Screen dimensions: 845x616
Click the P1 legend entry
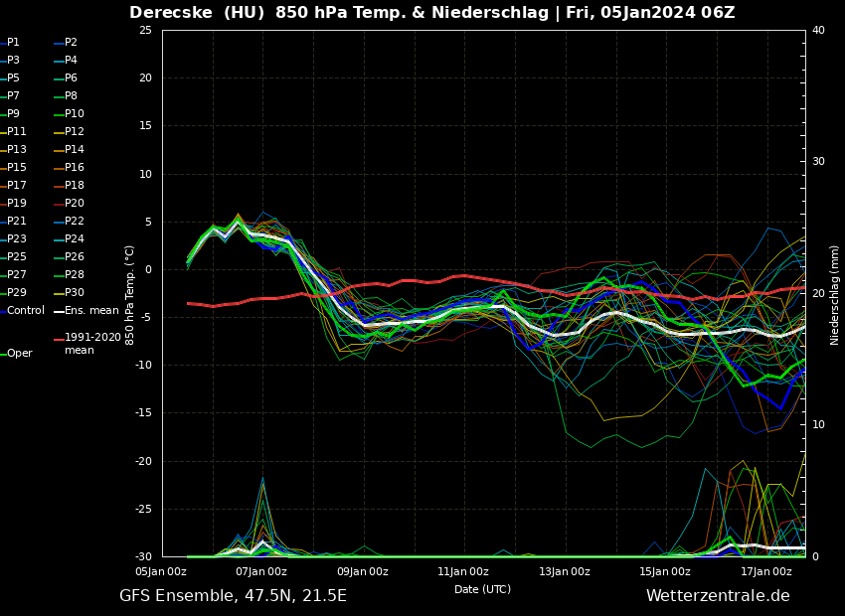tap(13, 43)
